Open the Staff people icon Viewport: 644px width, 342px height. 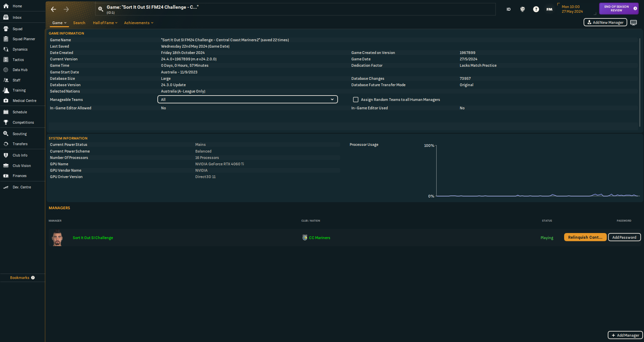point(6,80)
